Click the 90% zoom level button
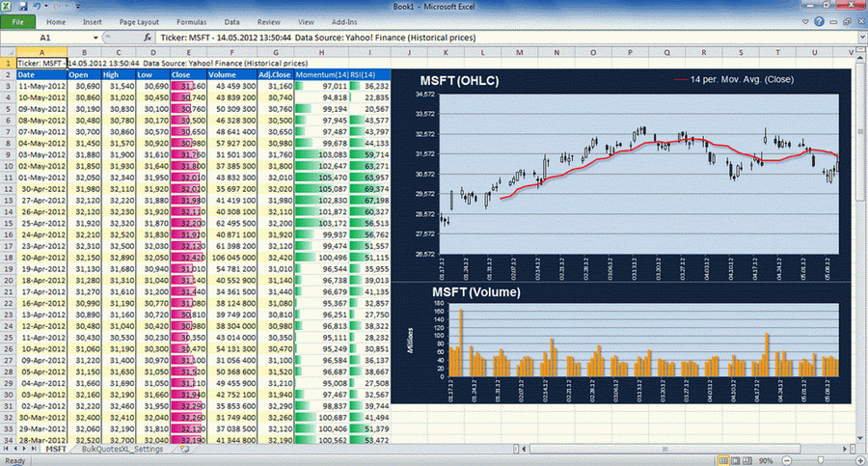 pos(764,460)
